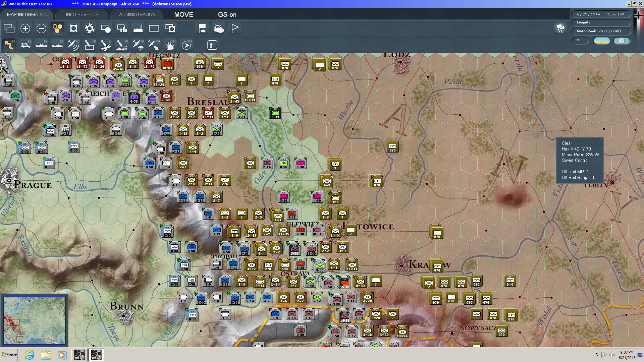Select F8 bomb city mode

122,45
